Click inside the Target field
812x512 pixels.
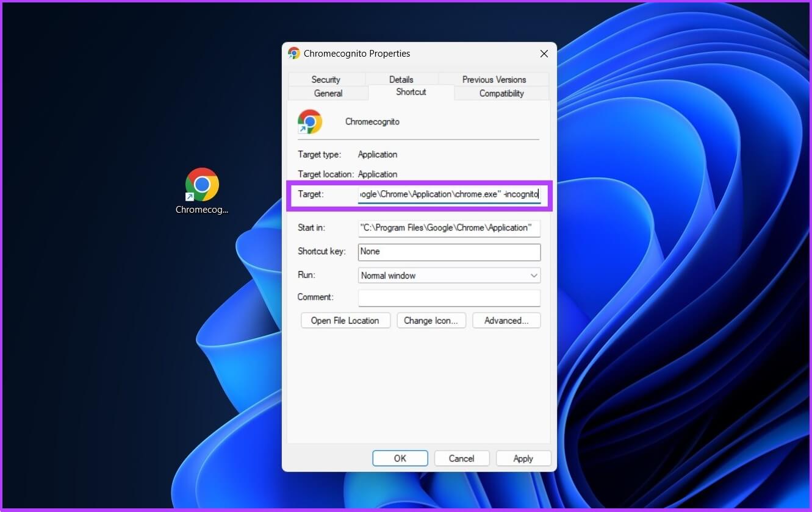pyautogui.click(x=449, y=194)
